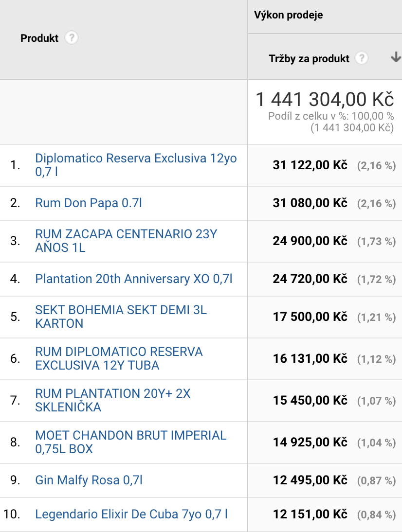Click the 1,73 % share value

376,241
